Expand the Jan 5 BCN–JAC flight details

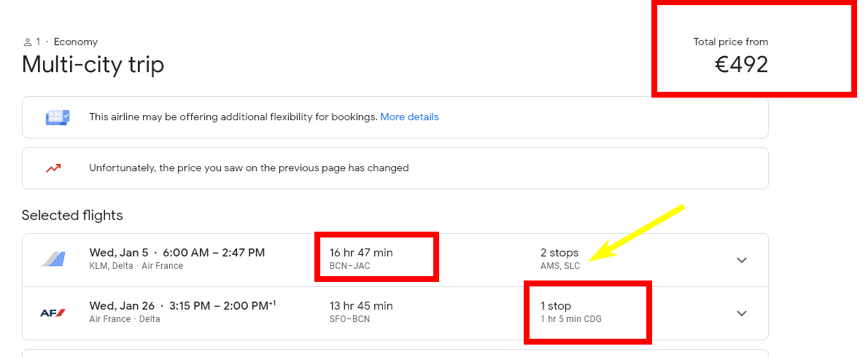(742, 260)
